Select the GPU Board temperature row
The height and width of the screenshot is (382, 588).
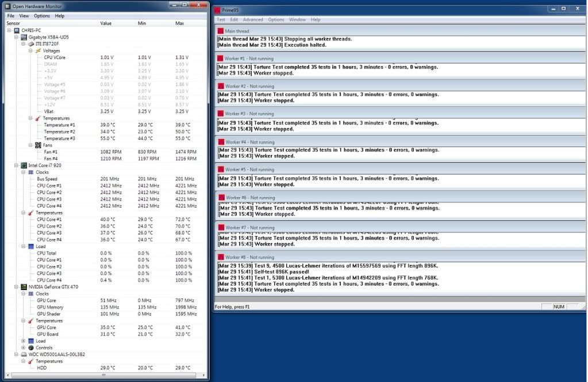106,334
